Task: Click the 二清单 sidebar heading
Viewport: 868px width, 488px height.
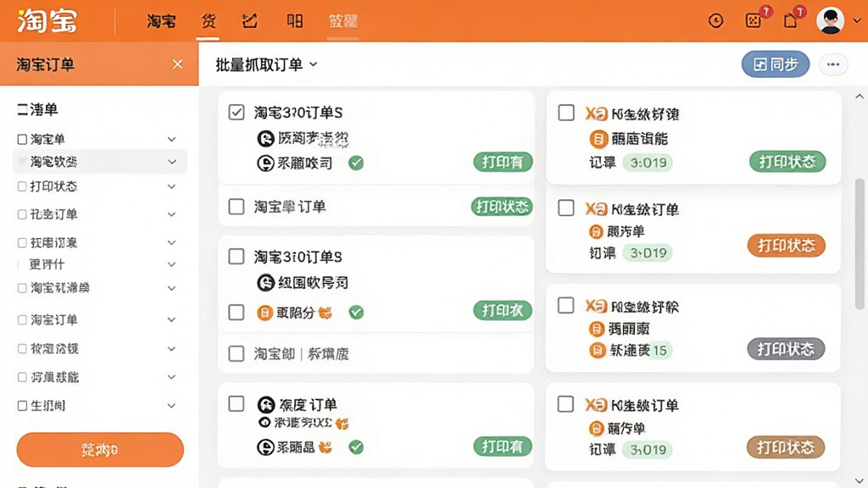Action: pos(37,109)
